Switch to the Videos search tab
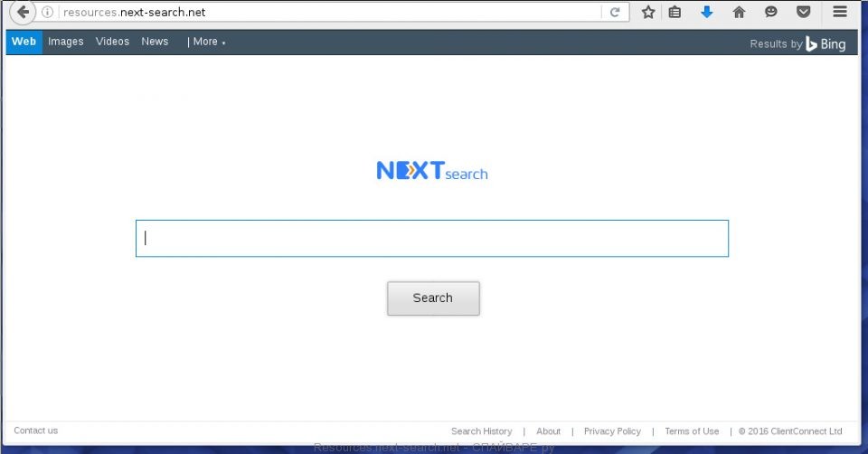This screenshot has width=868, height=454. (113, 42)
